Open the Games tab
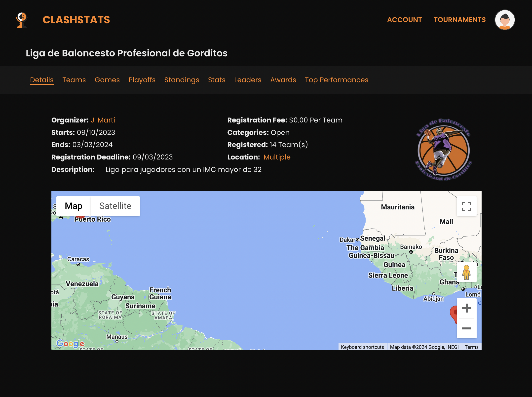532x397 pixels. [x=107, y=80]
